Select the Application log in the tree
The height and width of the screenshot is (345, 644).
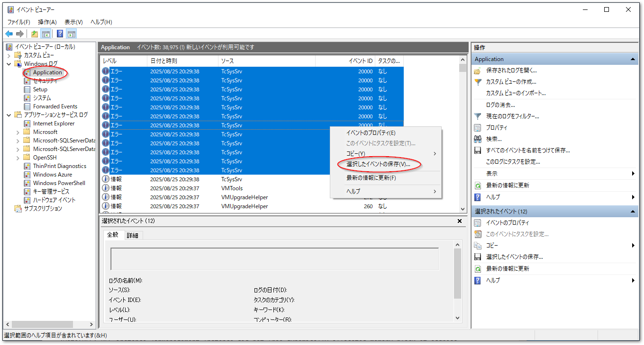tap(47, 72)
